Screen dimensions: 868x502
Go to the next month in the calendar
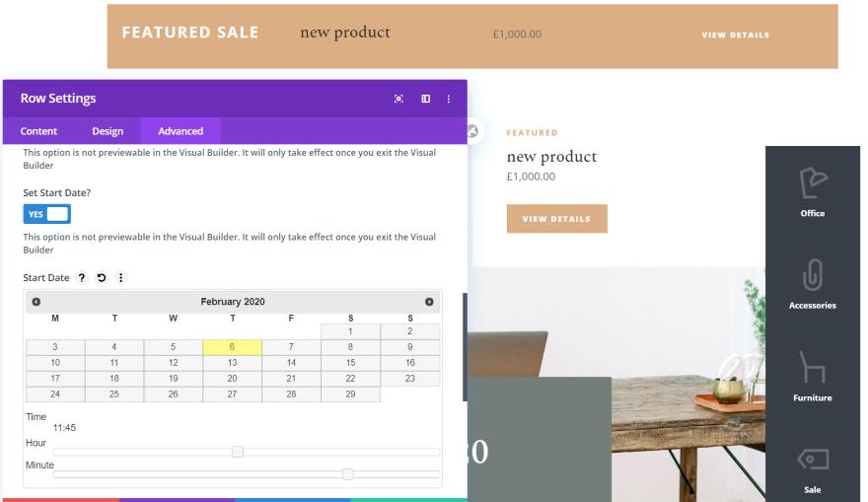(429, 302)
